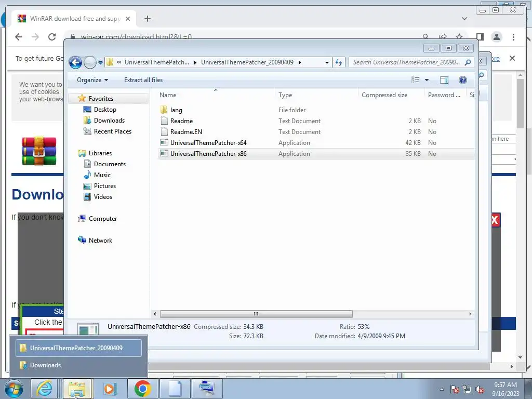Open the Organize menu
This screenshot has width=532, height=399.
tap(92, 80)
